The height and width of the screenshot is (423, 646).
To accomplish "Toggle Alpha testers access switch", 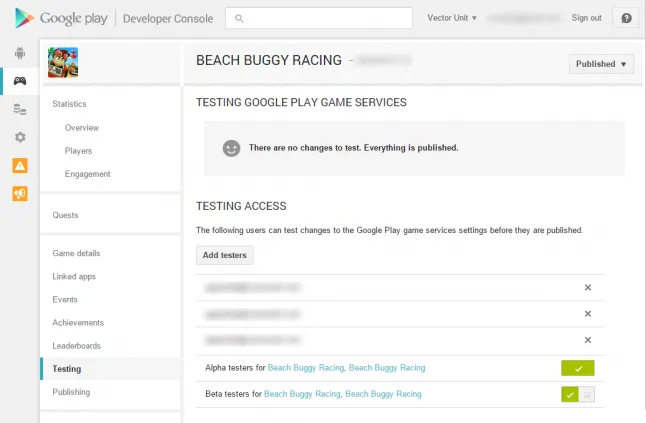I will [x=578, y=368].
